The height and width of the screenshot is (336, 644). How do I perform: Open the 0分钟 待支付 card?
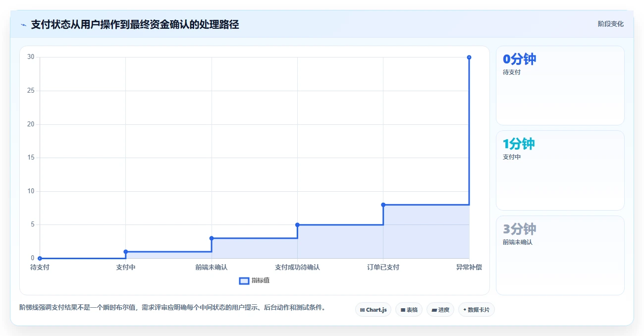point(560,85)
